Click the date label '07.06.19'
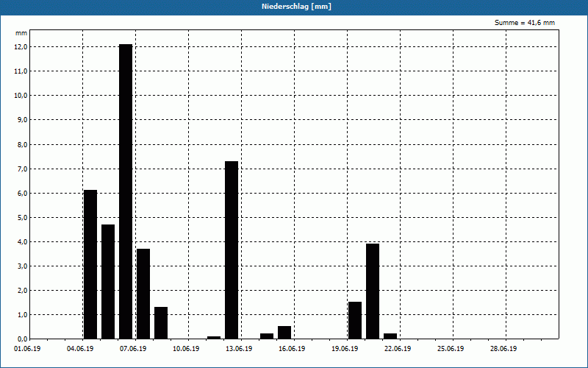Image resolution: width=588 pixels, height=368 pixels. [x=133, y=349]
